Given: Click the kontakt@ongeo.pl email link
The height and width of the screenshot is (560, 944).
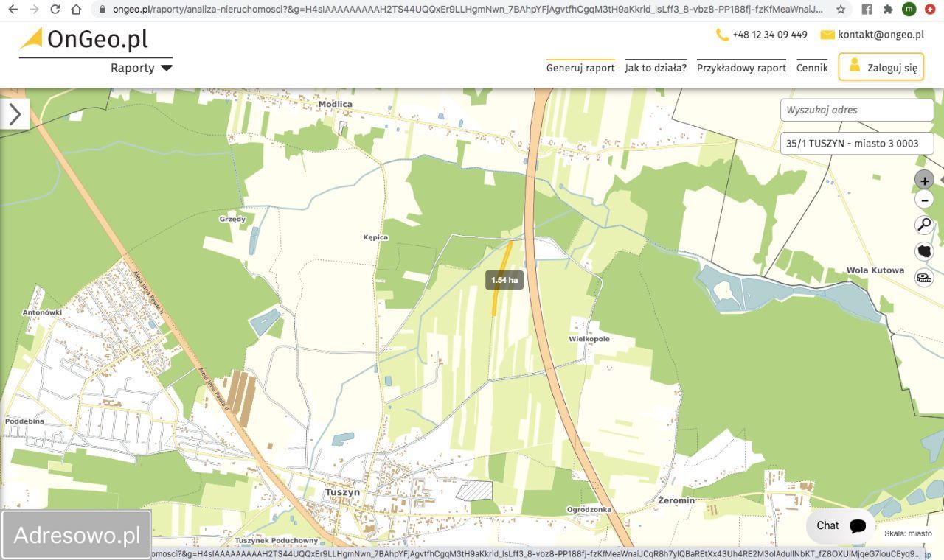Looking at the screenshot, I should (x=880, y=35).
